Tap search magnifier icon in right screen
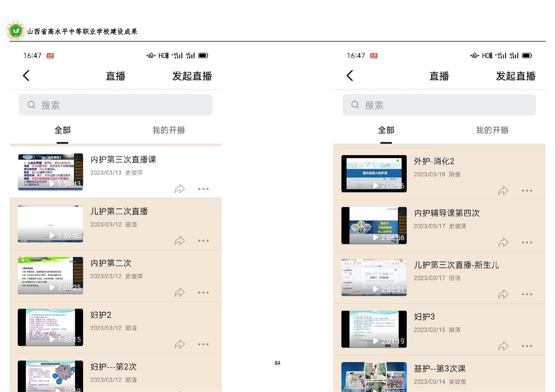555x392 pixels. (355, 105)
